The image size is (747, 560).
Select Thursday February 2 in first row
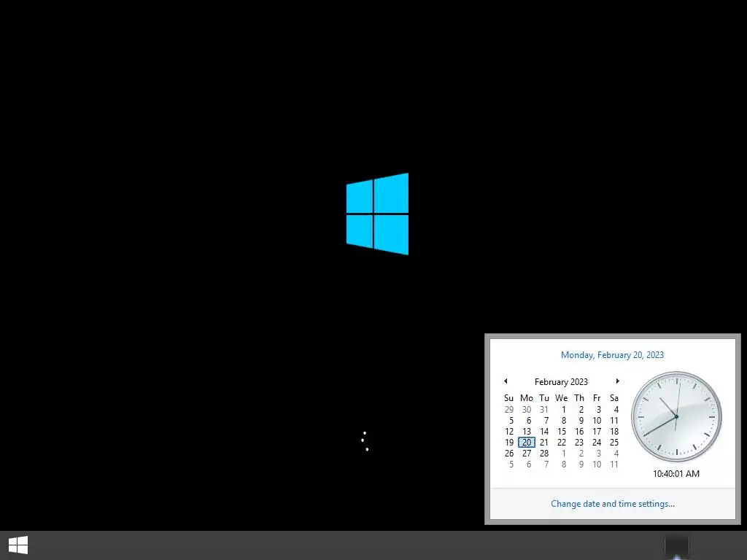(x=581, y=410)
